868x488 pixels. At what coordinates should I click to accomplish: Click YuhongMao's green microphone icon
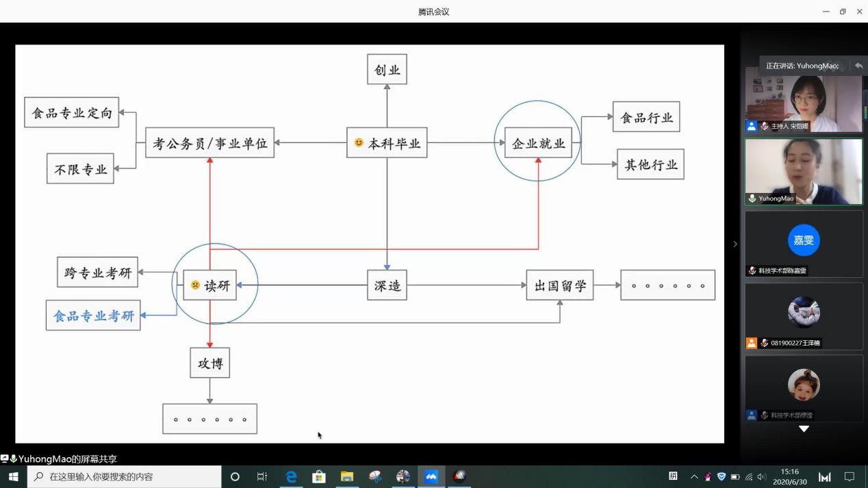point(752,198)
